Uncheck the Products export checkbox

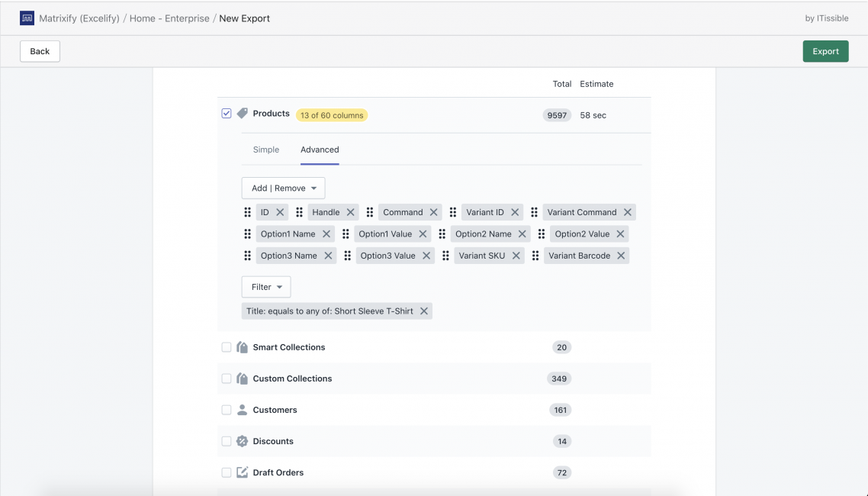click(226, 112)
